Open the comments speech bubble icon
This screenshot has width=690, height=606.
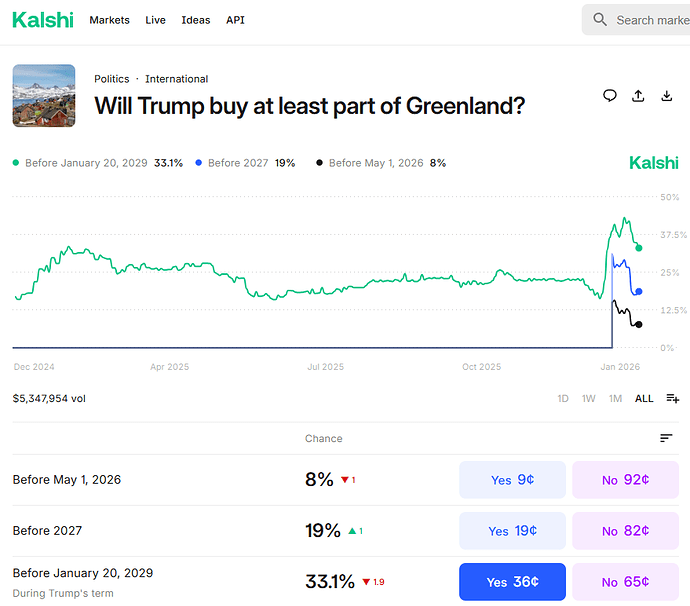click(610, 96)
